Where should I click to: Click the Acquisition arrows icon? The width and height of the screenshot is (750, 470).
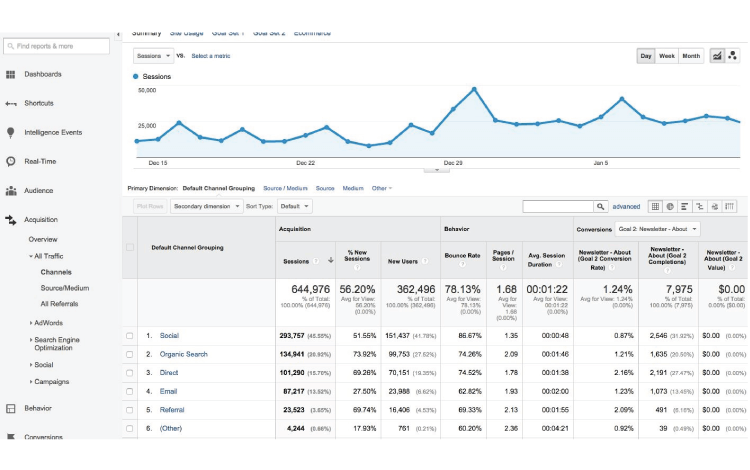[11, 220]
